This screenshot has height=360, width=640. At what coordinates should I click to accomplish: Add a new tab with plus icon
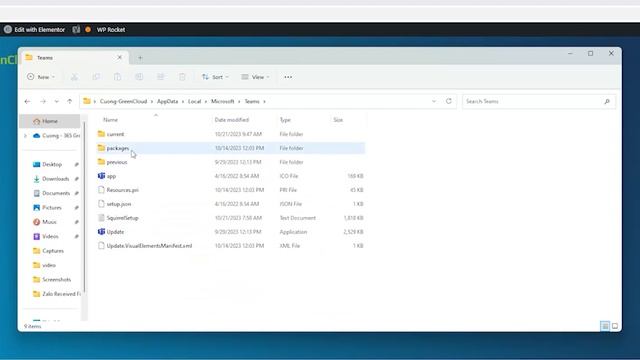point(140,58)
